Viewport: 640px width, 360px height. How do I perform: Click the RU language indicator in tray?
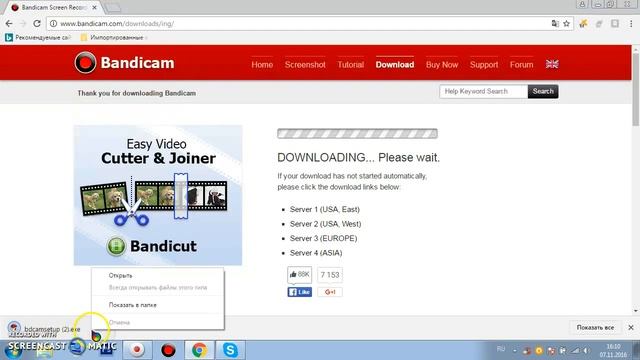[501, 349]
